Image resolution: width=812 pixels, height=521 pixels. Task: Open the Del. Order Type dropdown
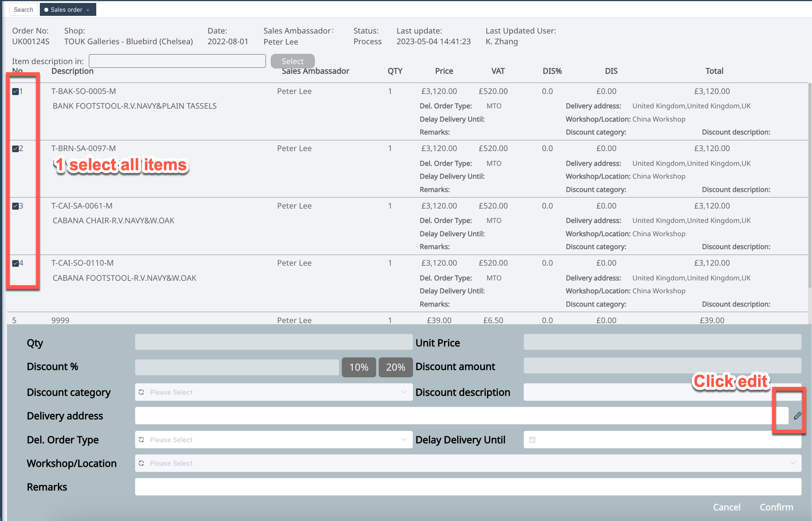[x=404, y=440]
